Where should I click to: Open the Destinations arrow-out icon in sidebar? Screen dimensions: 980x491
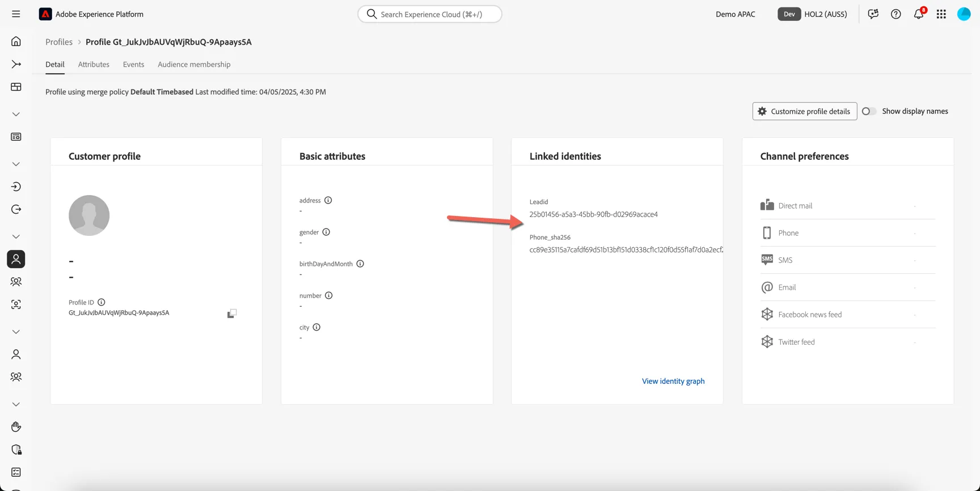click(16, 209)
